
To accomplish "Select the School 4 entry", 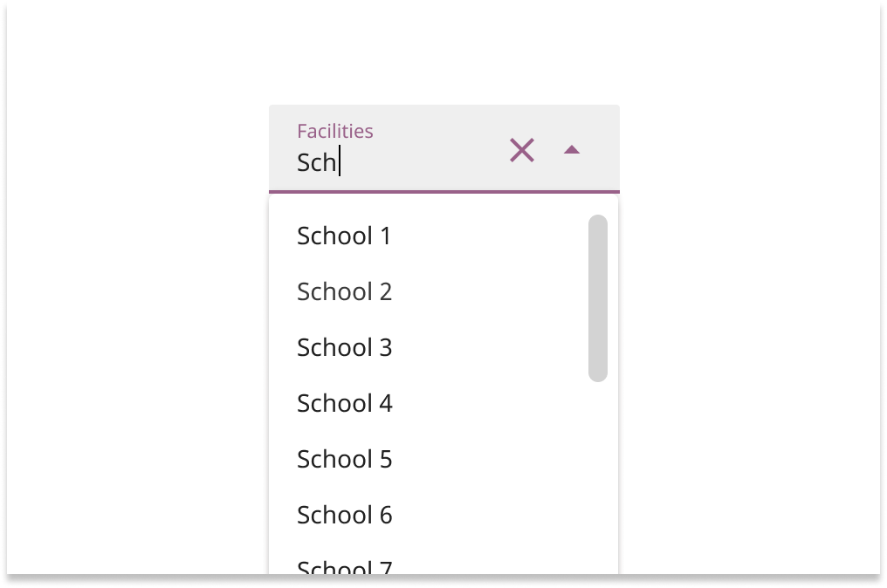I will click(x=344, y=403).
